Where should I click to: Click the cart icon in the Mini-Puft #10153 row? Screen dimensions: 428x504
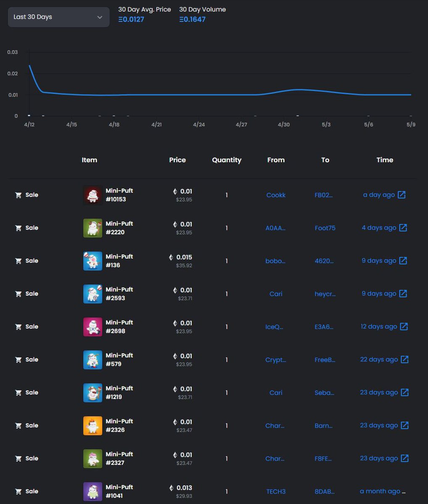pyautogui.click(x=18, y=195)
